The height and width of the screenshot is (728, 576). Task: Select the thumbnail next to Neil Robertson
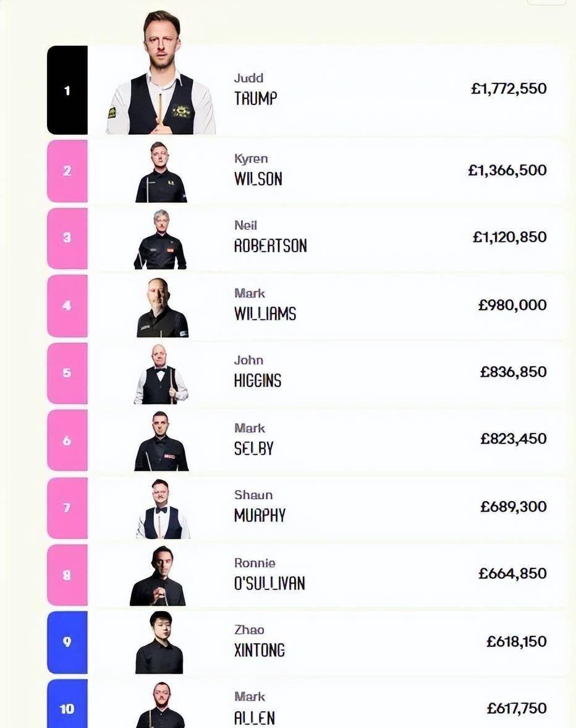click(x=160, y=240)
